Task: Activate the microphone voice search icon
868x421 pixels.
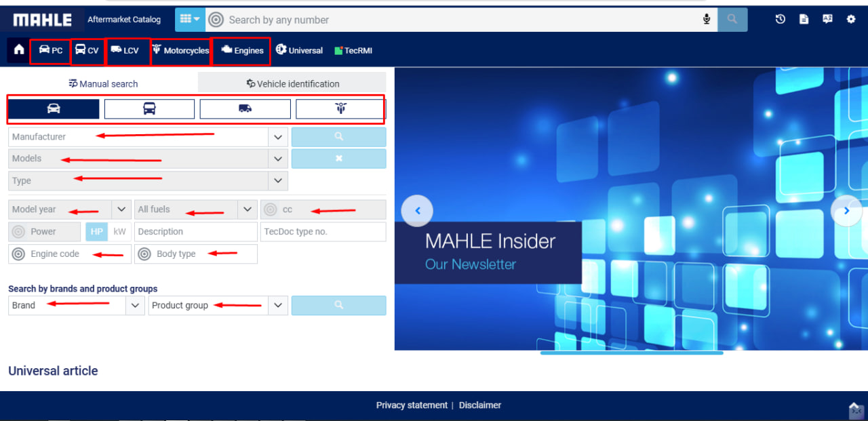Action: [x=707, y=20]
